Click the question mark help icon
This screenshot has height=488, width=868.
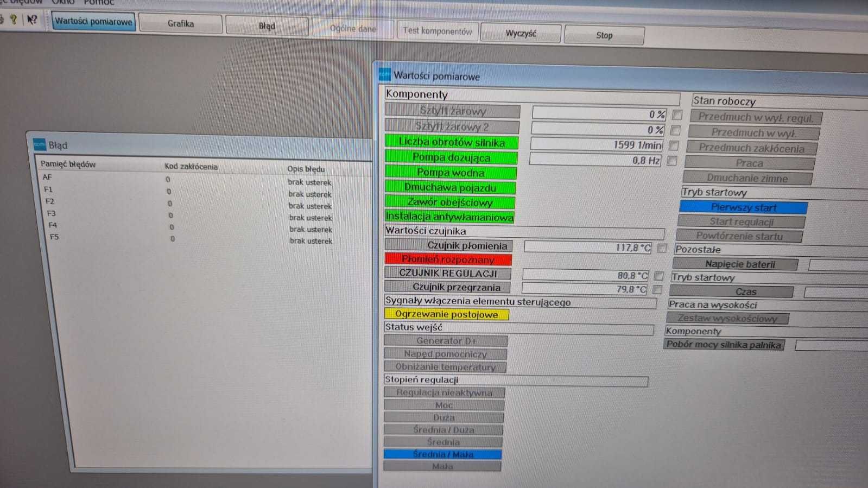click(x=14, y=20)
